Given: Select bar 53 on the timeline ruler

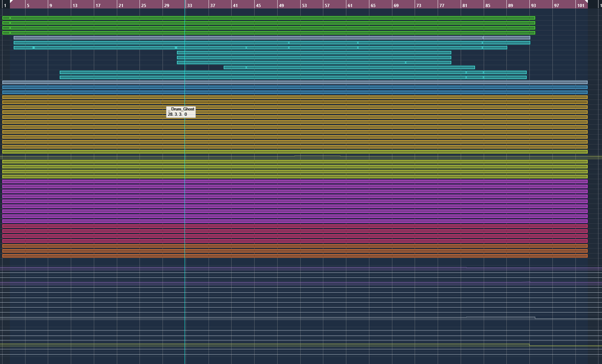Looking at the screenshot, I should pyautogui.click(x=304, y=6).
